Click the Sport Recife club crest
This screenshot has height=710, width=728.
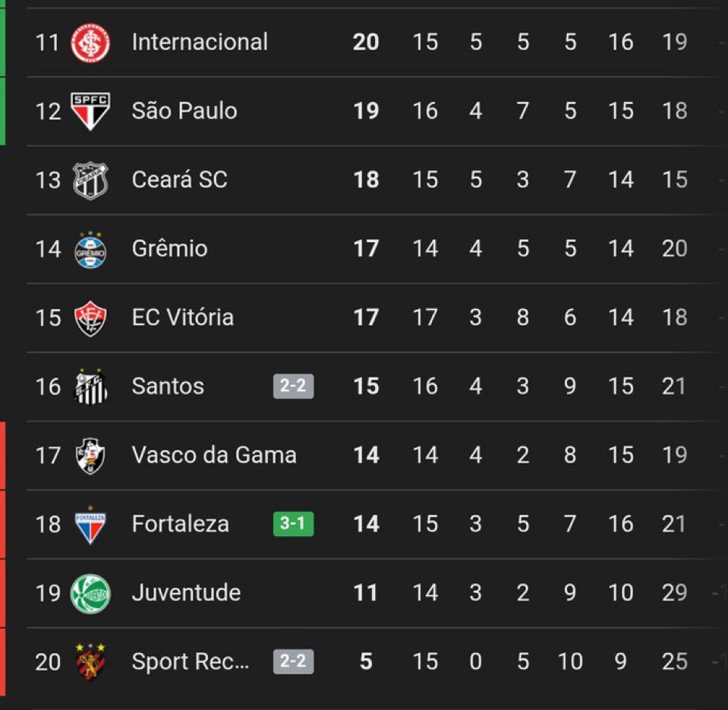90,661
